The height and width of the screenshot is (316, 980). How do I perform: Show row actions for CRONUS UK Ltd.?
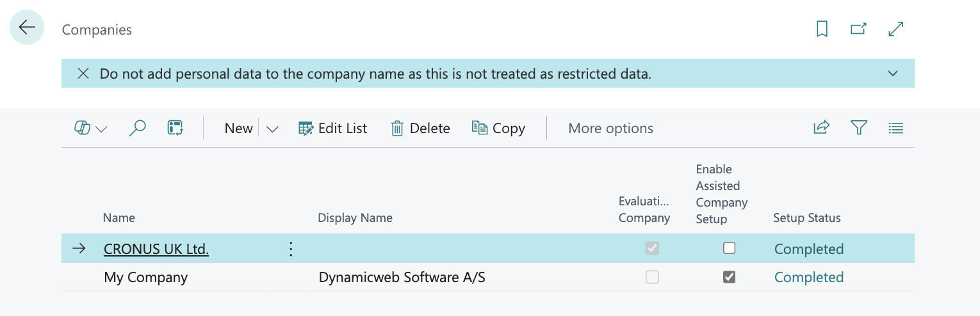coord(291,249)
